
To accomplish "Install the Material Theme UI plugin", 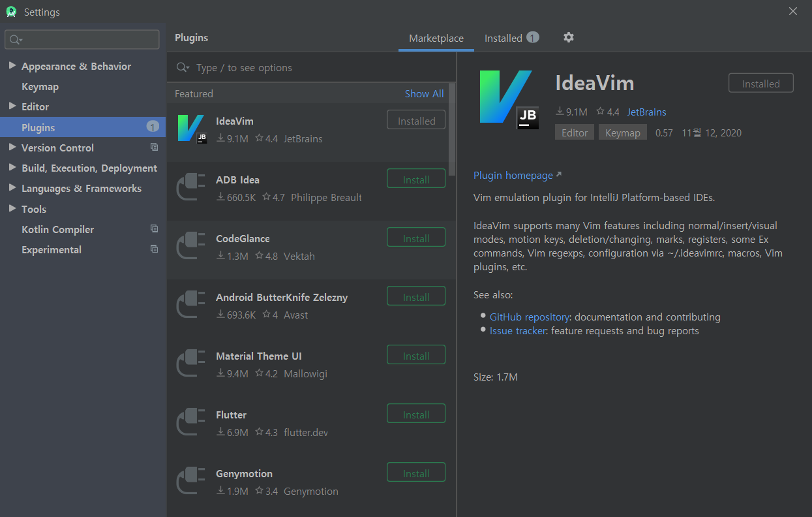I will 416,356.
